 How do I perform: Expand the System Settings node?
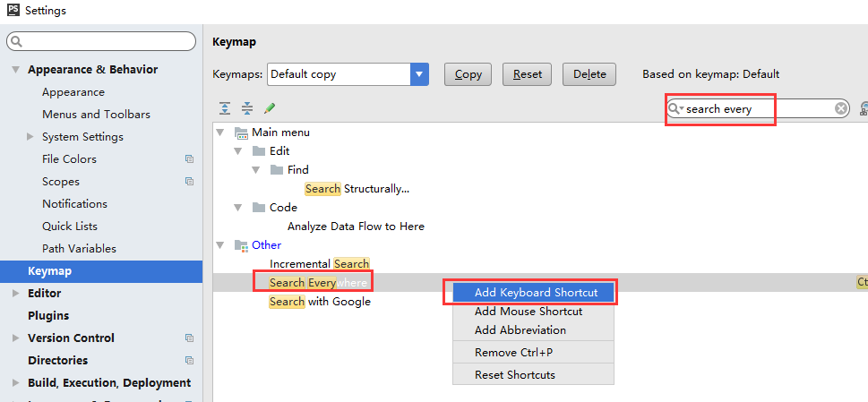tap(30, 137)
